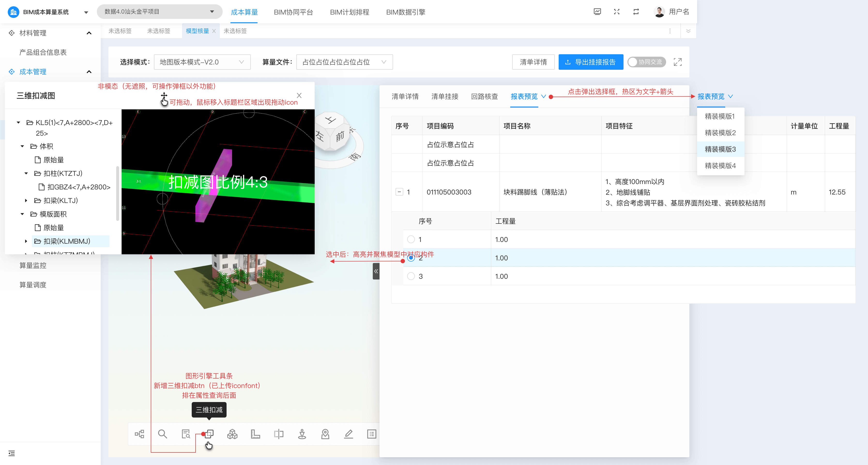
Task: Click the 清单详情 outlined button
Action: pyautogui.click(x=533, y=62)
